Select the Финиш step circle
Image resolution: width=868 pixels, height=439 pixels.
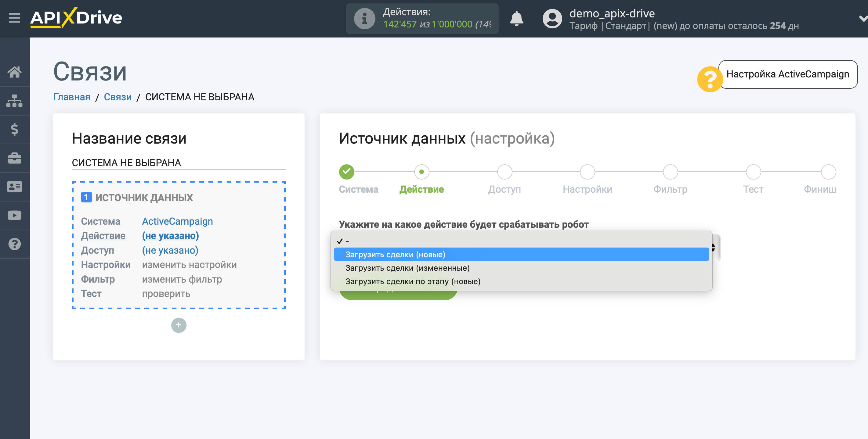(828, 172)
